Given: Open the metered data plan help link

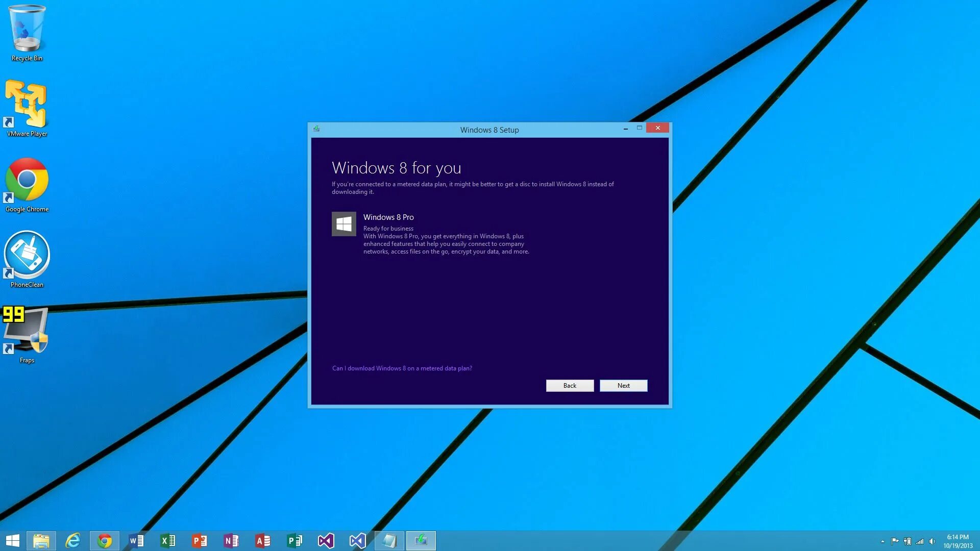Looking at the screenshot, I should point(402,368).
